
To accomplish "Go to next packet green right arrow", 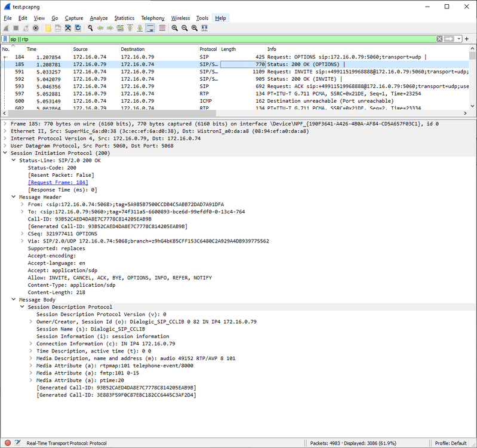I will 110,28.
